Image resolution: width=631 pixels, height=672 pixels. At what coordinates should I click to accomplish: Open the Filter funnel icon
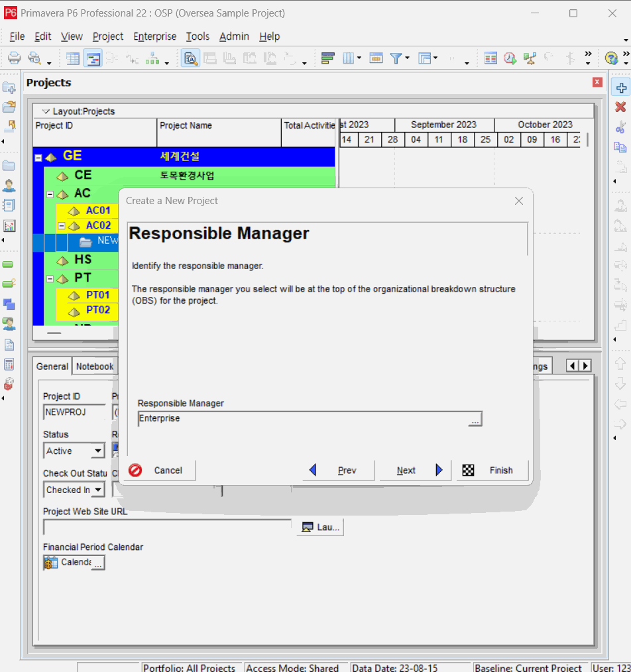(396, 58)
